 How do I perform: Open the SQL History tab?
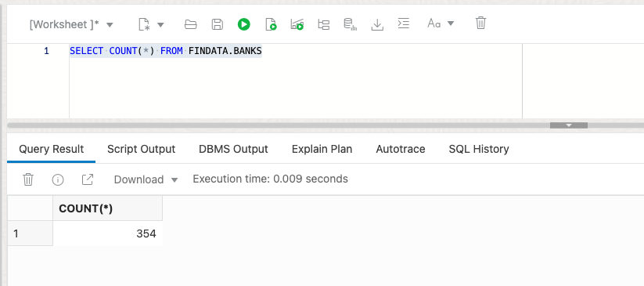coord(479,149)
